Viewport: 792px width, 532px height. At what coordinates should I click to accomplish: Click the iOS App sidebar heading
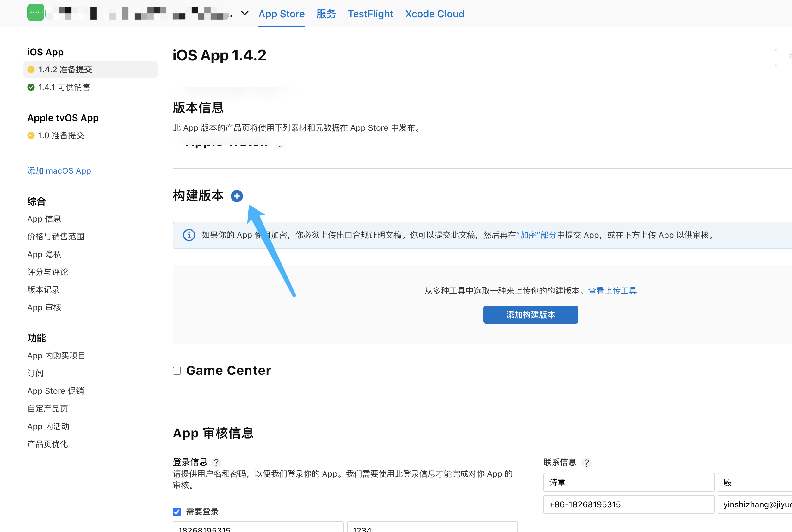tap(46, 52)
